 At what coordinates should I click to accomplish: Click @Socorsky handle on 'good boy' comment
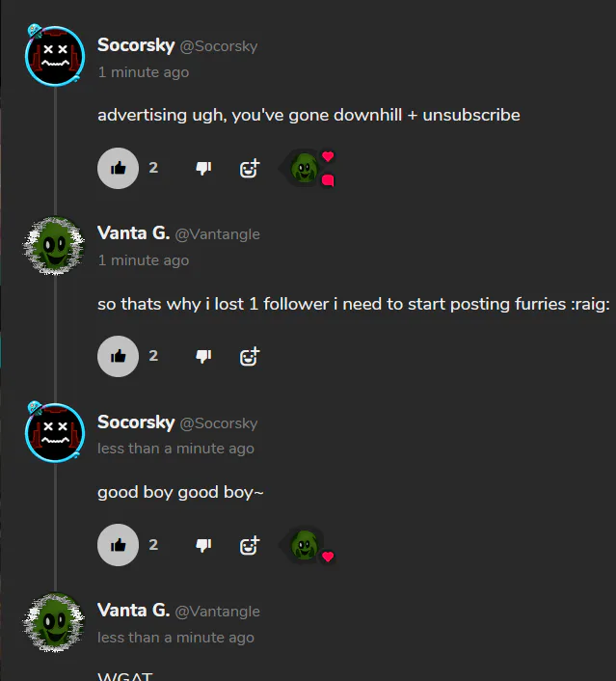coord(219,423)
